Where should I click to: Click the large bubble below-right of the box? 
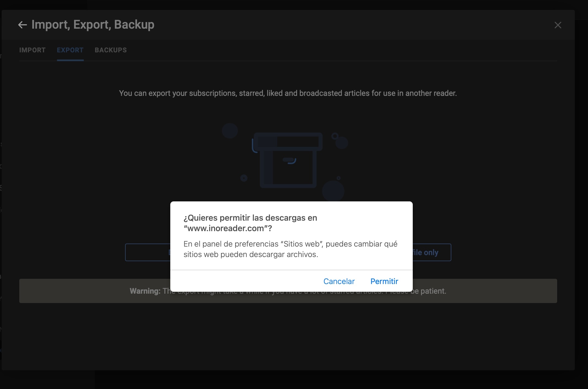point(333,191)
